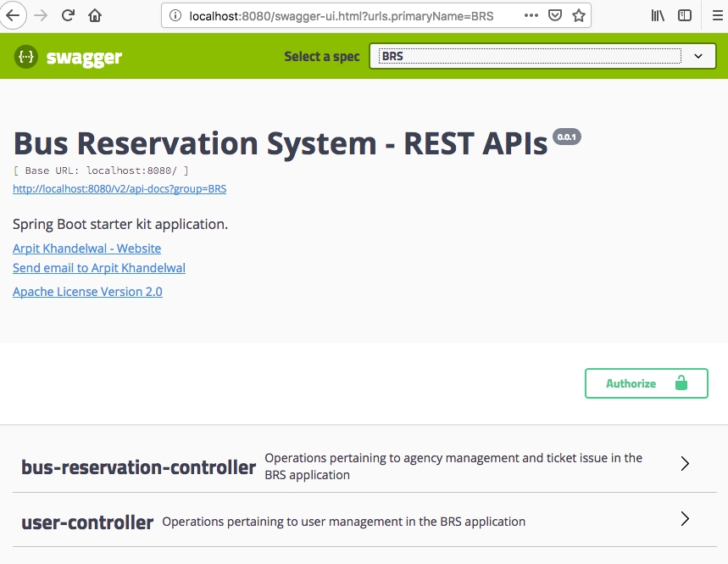Go to the browser home page icon
The height and width of the screenshot is (564, 728).
tap(95, 15)
